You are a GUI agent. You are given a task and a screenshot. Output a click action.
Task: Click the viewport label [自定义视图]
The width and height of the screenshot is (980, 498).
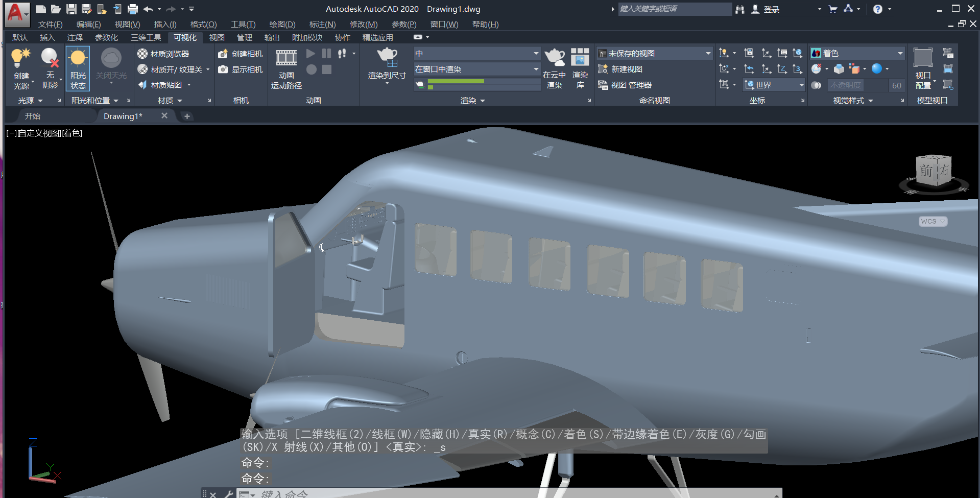[40, 133]
